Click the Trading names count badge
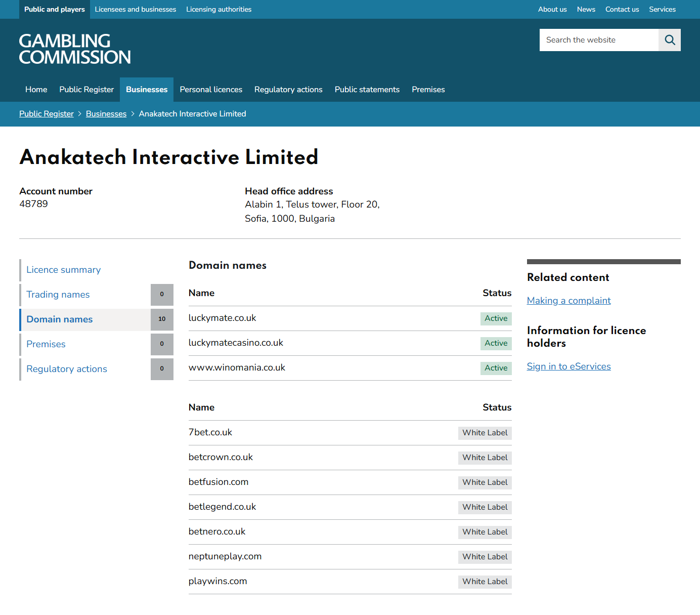 coord(162,295)
